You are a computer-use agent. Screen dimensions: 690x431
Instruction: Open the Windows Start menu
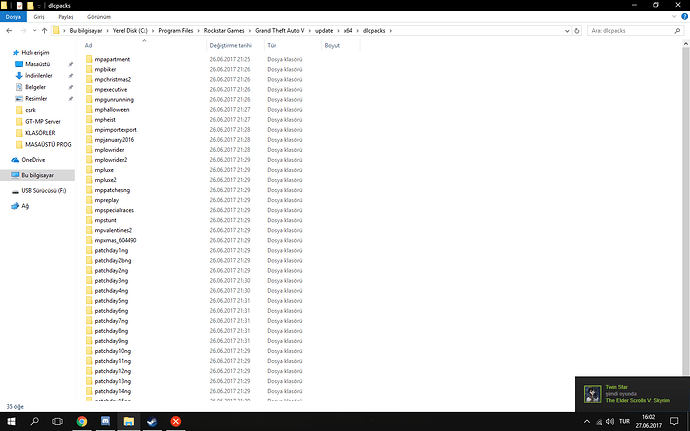(x=11, y=421)
